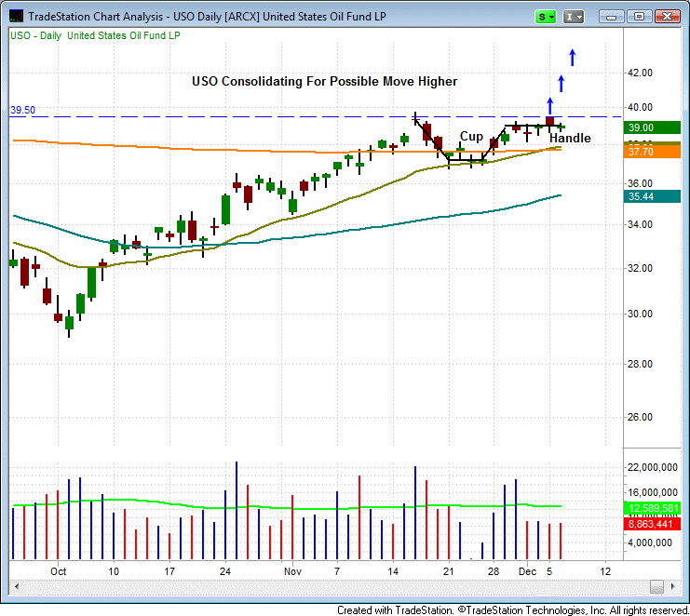The width and height of the screenshot is (690, 616).
Task: Click the scroll left arrow on chart scrollbar
Action: point(17,586)
